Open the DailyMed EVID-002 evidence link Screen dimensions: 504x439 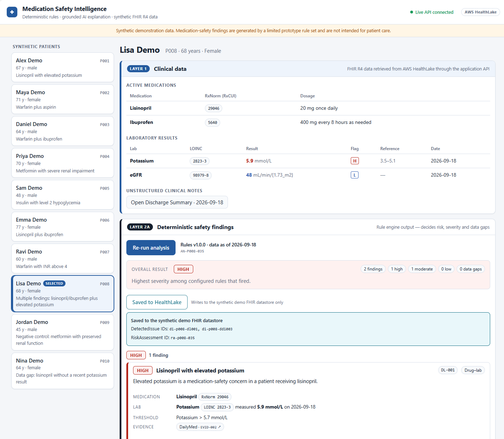tap(200, 427)
